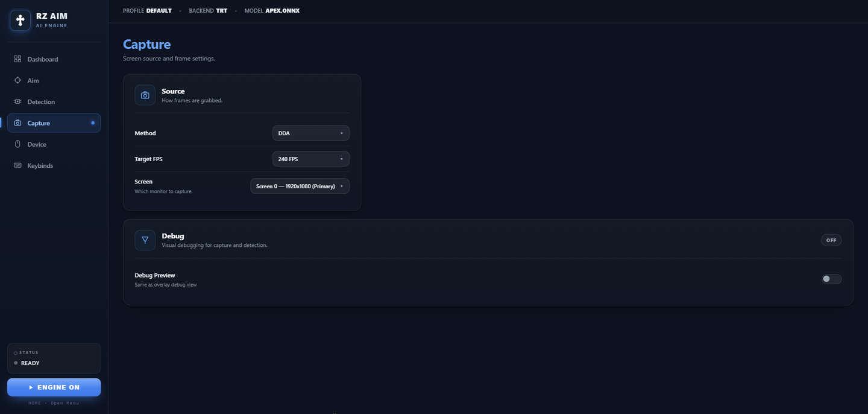Screen dimensions: 868x414
Task: Enable the Debug Preview toggle
Action: [x=831, y=279]
